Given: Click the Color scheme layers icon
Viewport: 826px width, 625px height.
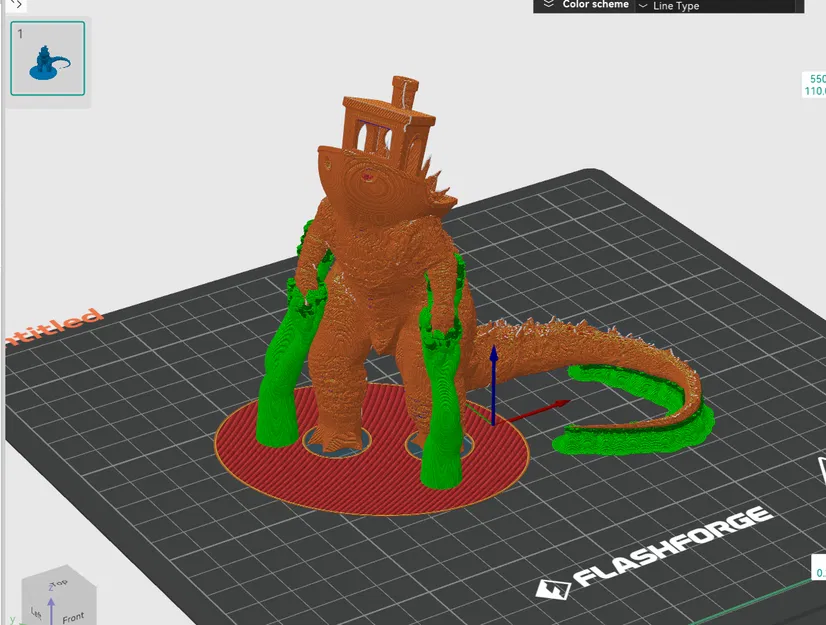Looking at the screenshot, I should [548, 4].
